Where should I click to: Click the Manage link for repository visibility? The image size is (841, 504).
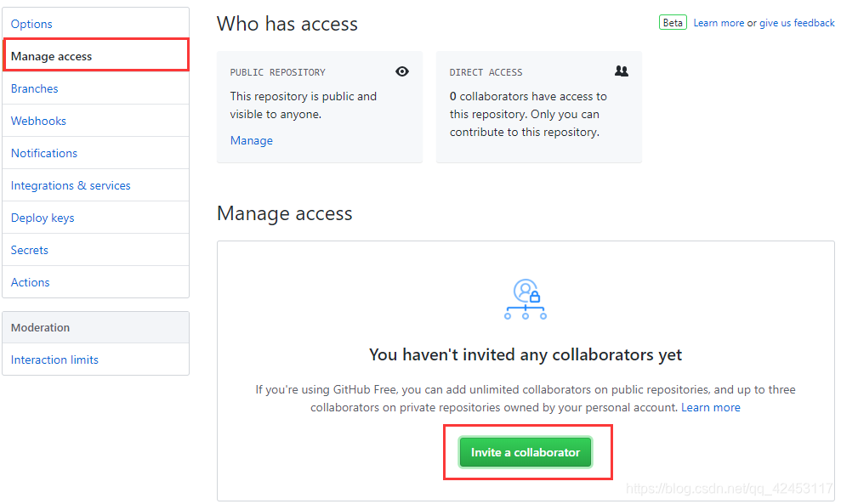click(252, 140)
